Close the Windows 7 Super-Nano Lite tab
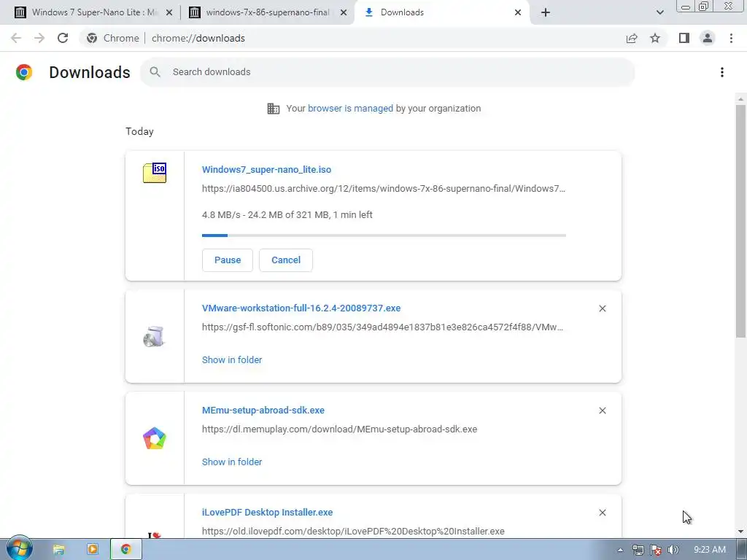Image resolution: width=747 pixels, height=560 pixels. click(169, 13)
